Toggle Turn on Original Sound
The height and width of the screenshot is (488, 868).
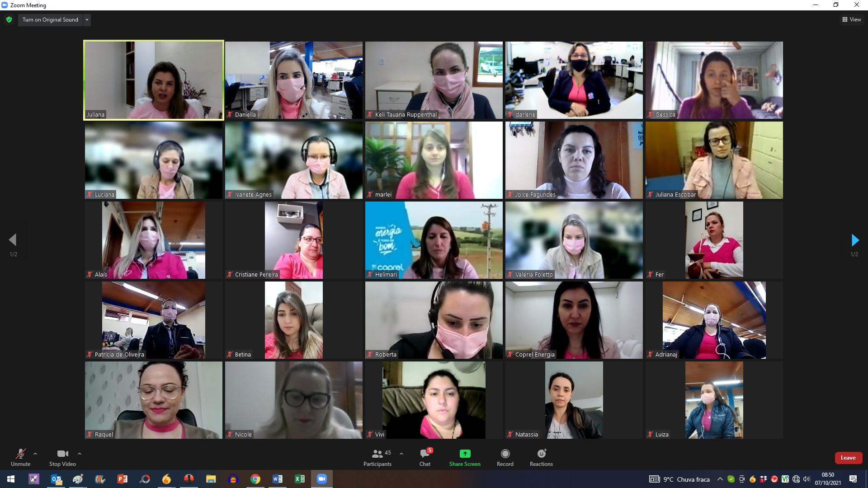pos(50,20)
